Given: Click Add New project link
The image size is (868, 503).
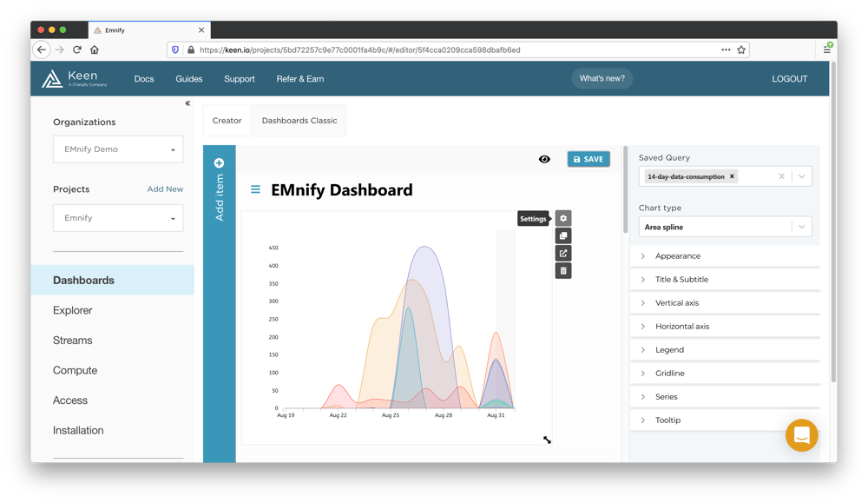Looking at the screenshot, I should tap(165, 189).
